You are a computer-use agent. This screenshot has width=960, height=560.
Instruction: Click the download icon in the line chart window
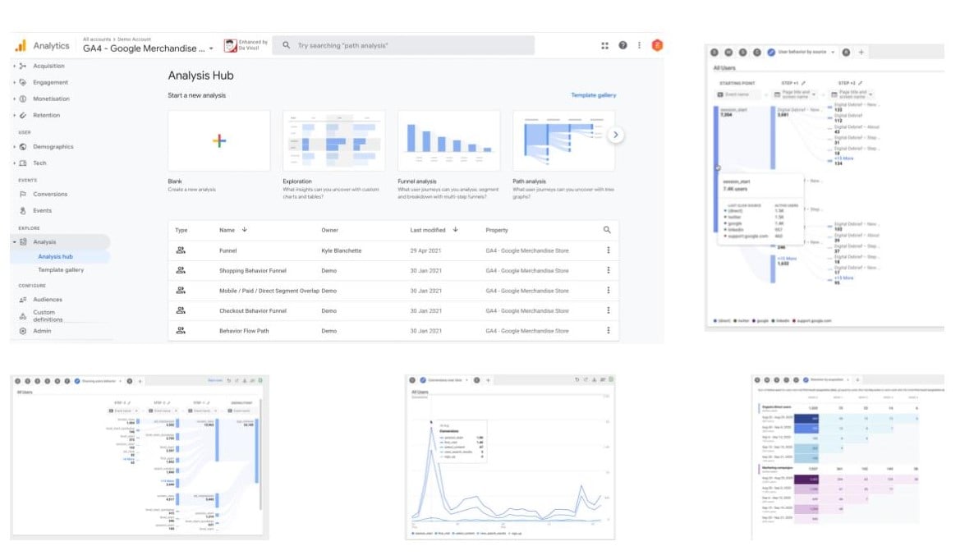[x=594, y=380]
